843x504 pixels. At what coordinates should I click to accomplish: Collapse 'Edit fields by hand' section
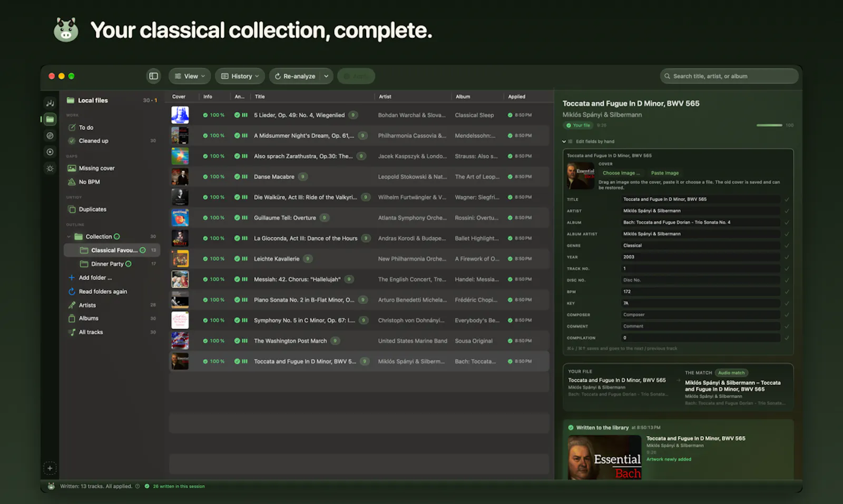pyautogui.click(x=564, y=141)
